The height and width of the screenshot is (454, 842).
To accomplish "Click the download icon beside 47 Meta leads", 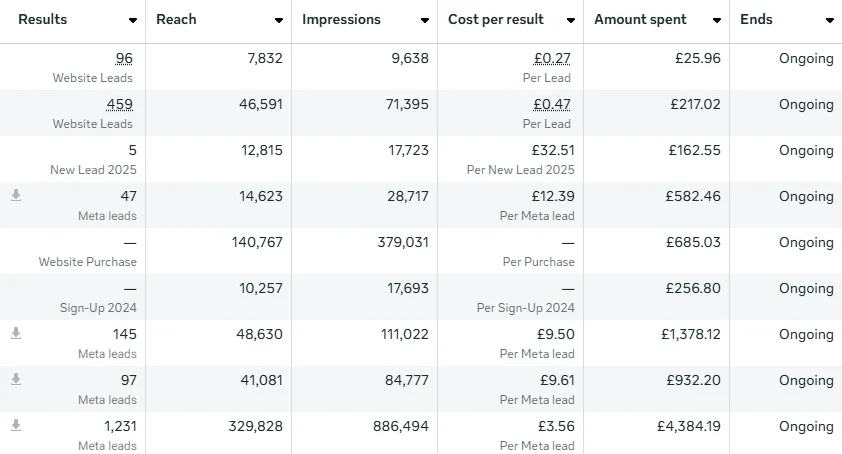I will pyautogui.click(x=16, y=196).
